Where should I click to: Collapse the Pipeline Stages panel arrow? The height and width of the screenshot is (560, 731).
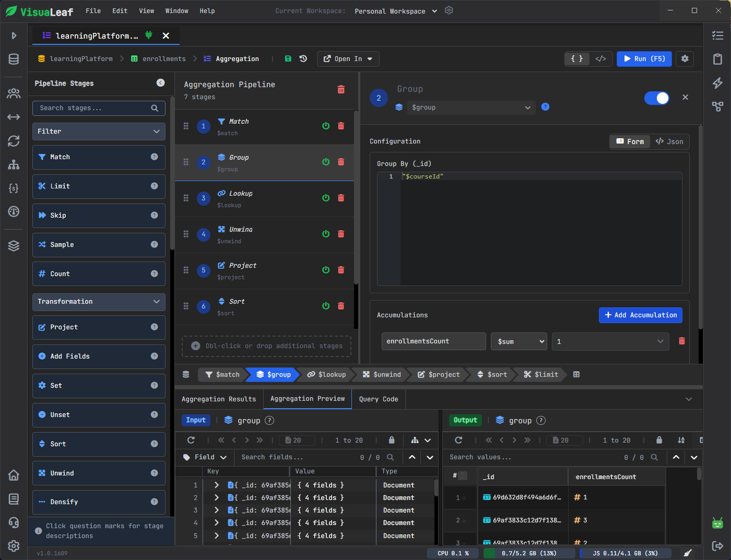[160, 82]
